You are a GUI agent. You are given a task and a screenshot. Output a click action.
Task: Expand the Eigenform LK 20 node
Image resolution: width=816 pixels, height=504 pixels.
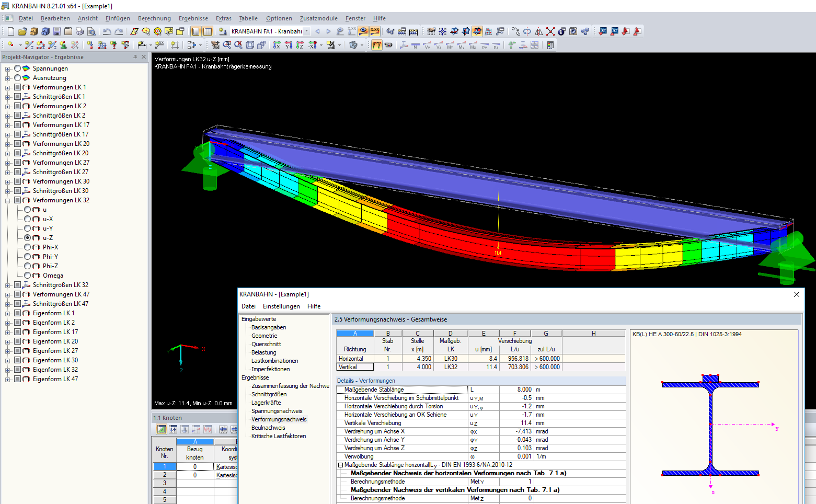tap(8, 341)
